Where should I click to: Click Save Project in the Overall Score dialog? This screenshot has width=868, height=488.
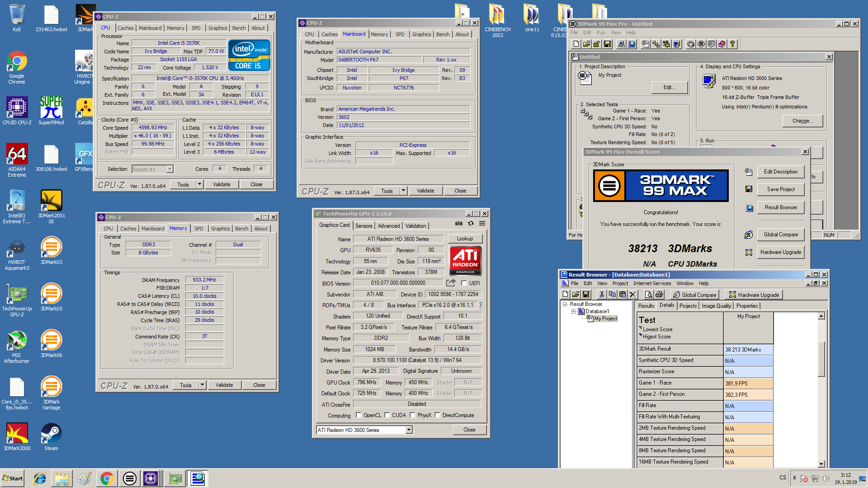tap(781, 189)
